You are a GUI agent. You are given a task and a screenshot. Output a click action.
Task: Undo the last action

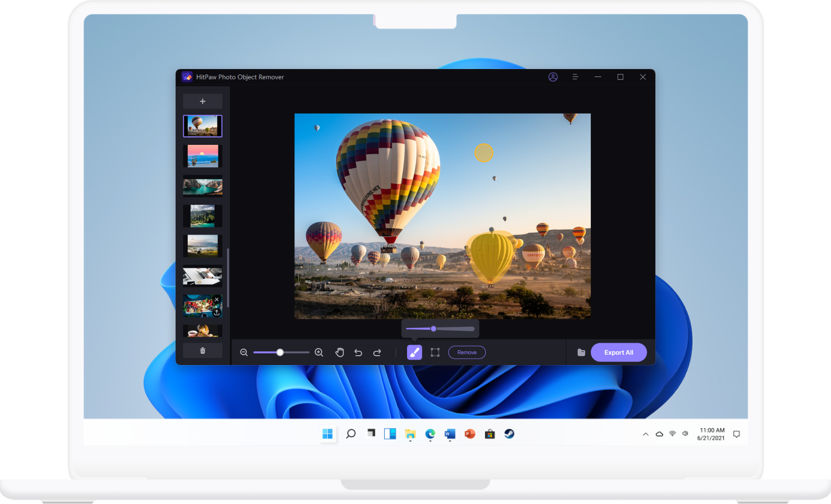(x=358, y=352)
